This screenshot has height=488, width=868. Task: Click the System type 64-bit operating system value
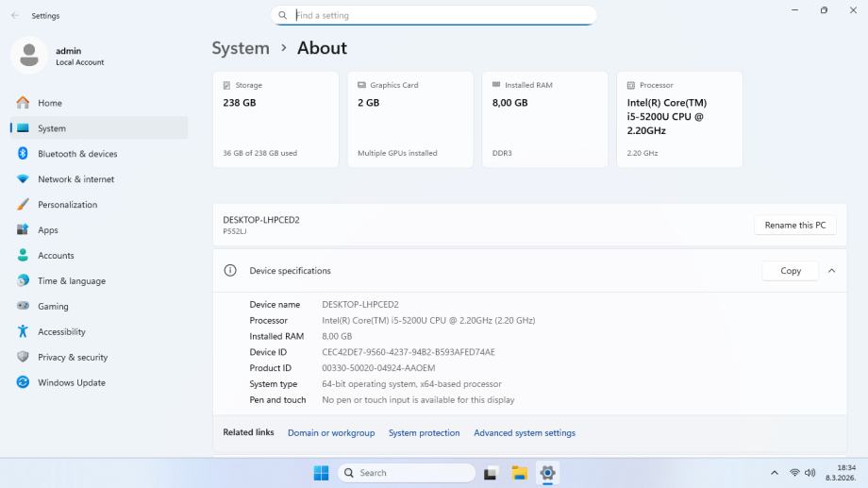pyautogui.click(x=412, y=384)
